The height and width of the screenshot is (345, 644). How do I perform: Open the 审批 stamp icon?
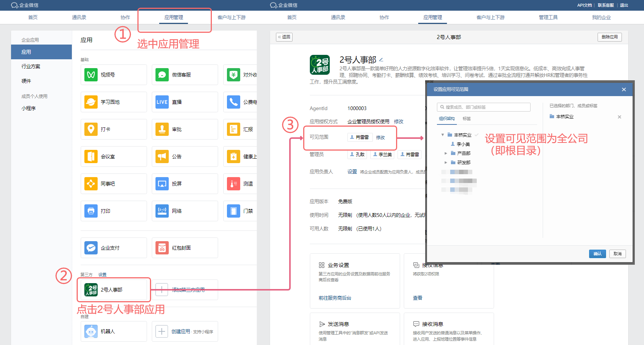point(162,129)
